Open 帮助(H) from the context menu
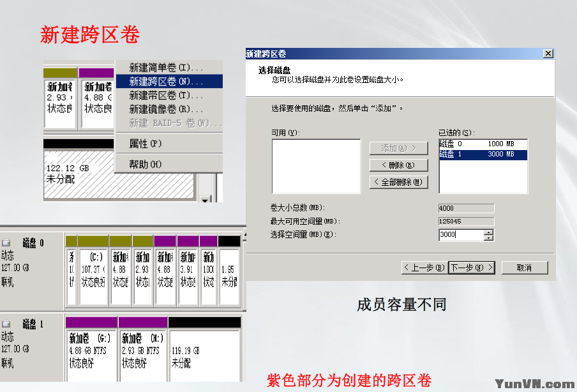Screen dimensions: 577x392 (x=169, y=164)
